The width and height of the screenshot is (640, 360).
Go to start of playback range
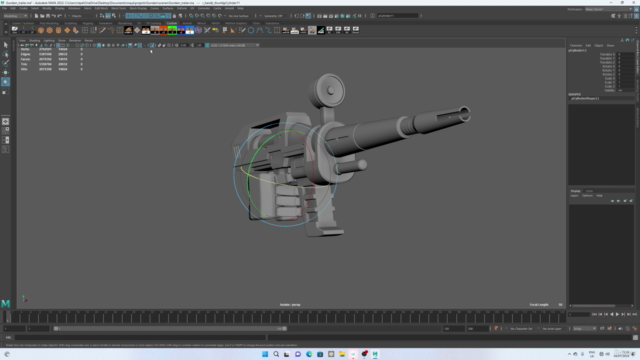point(595,314)
